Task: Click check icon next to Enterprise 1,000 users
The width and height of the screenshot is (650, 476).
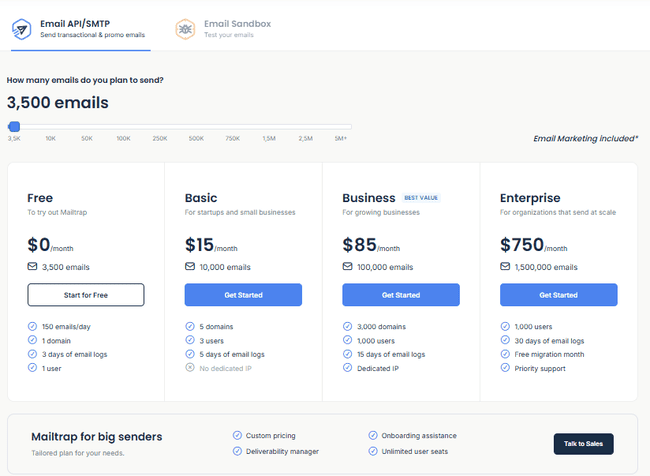Action: pos(505,326)
